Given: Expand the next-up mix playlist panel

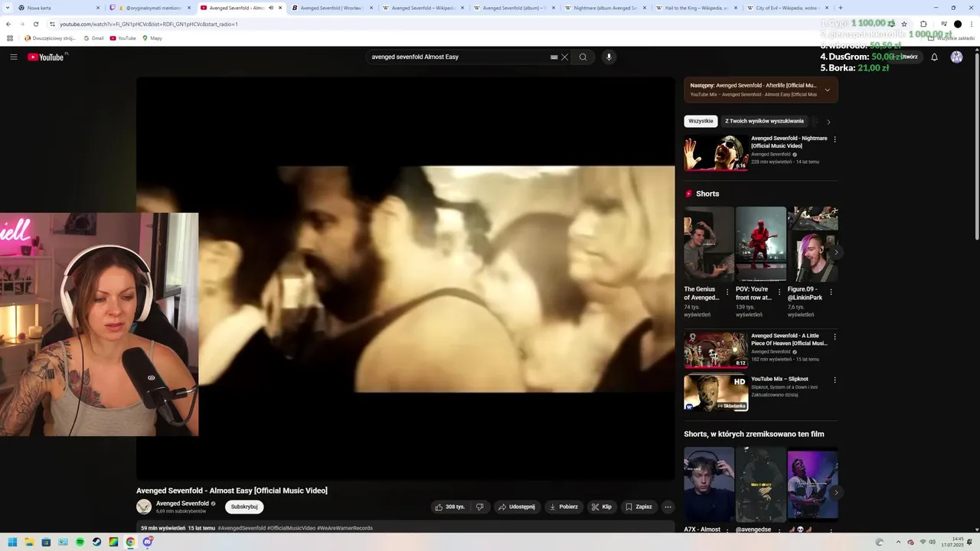Looking at the screenshot, I should click(x=827, y=90).
